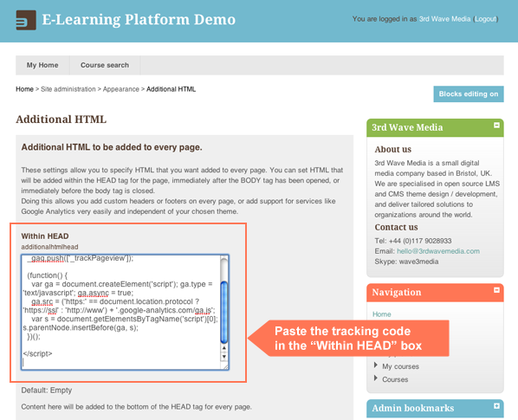Click the textarea scroll up arrow
Viewport: 518px width, 420px height.
pyautogui.click(x=224, y=348)
